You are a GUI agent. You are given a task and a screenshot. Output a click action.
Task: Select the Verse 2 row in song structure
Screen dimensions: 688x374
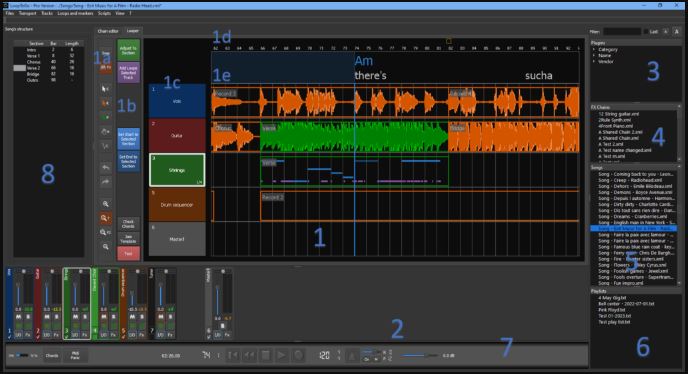[x=48, y=68]
